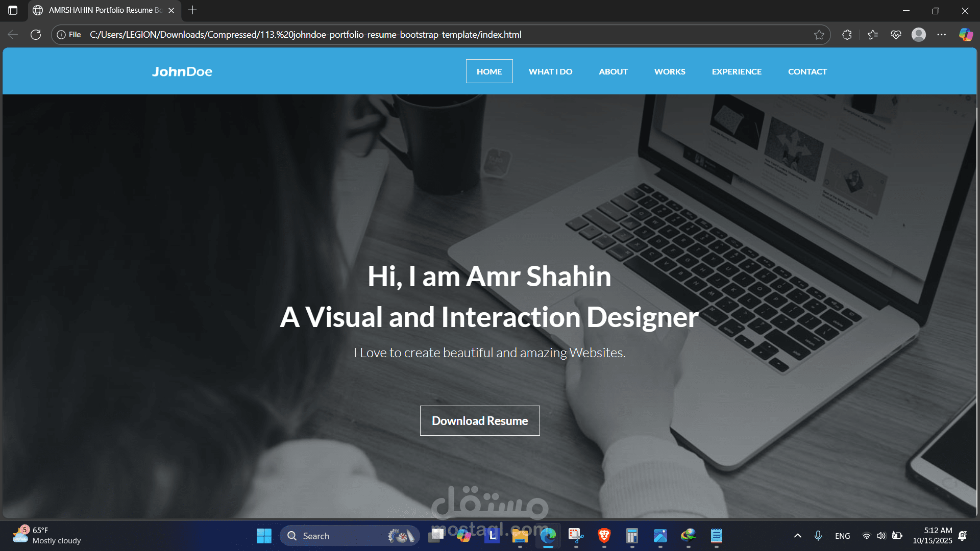The height and width of the screenshot is (551, 980).
Task: Expand hidden system tray icons
Action: [x=797, y=536]
